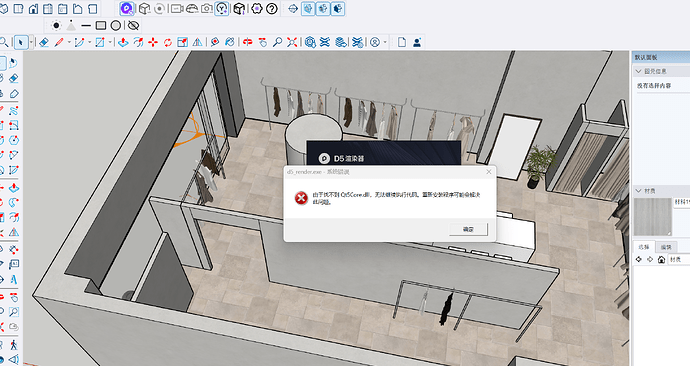The height and width of the screenshot is (366, 690).
Task: Select the red Pencil line tool
Action: [x=59, y=42]
